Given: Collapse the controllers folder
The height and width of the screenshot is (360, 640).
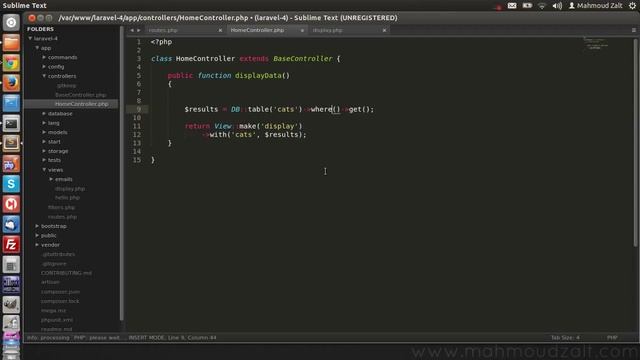Looking at the screenshot, I should pyautogui.click(x=44, y=76).
